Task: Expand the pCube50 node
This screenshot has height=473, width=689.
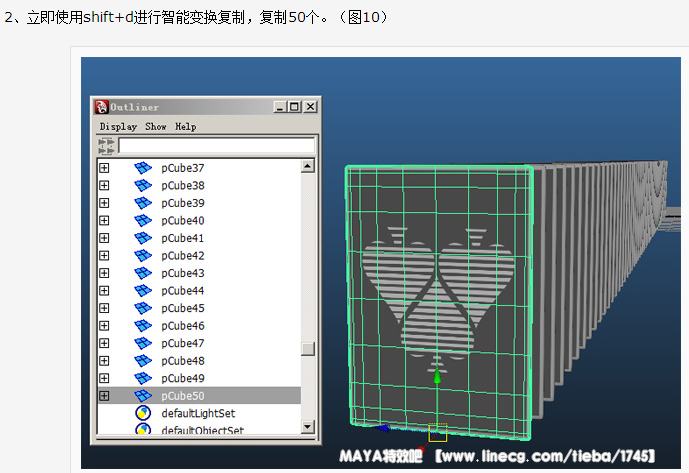Action: (x=104, y=396)
